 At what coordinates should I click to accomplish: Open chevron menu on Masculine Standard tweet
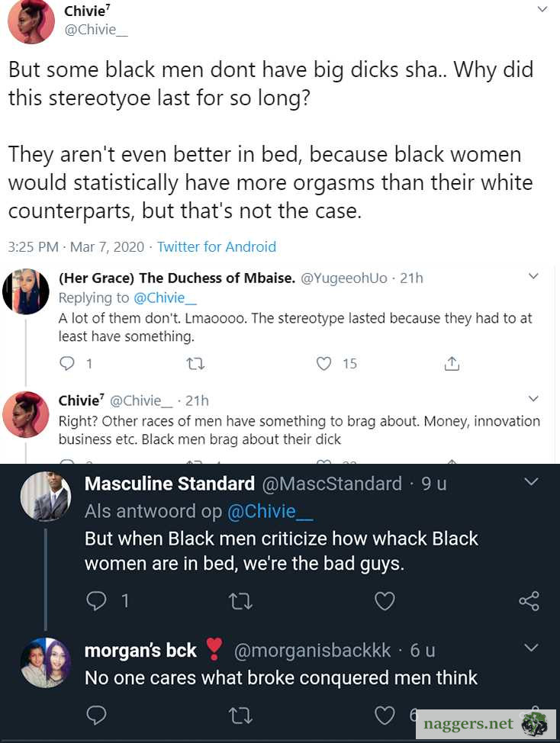532,481
